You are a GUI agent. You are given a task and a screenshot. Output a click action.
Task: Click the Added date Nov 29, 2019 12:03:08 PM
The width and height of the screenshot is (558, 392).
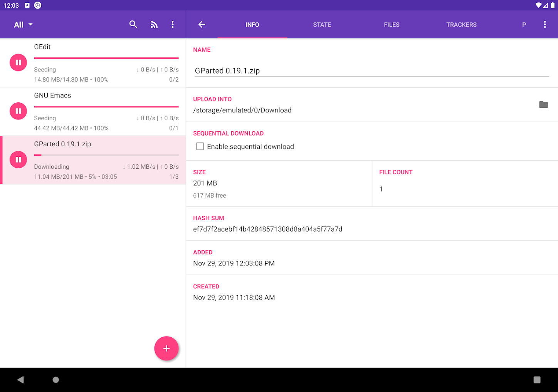point(234,263)
